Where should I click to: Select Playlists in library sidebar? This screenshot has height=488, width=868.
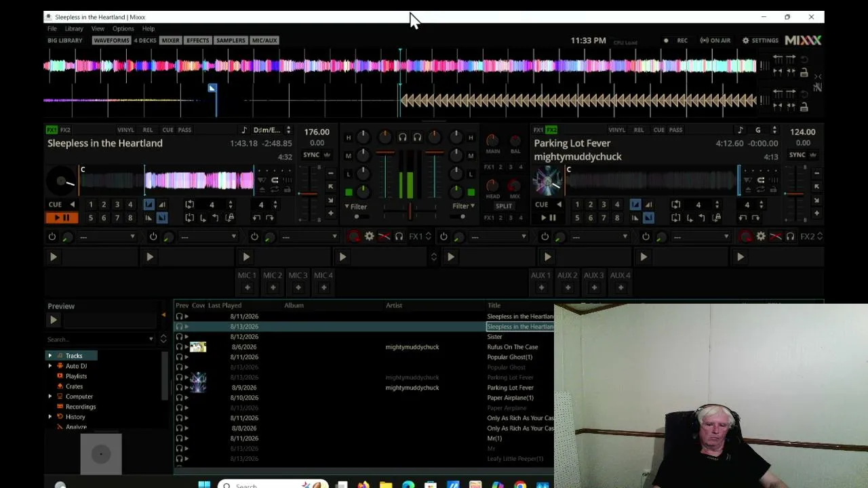(76, 376)
